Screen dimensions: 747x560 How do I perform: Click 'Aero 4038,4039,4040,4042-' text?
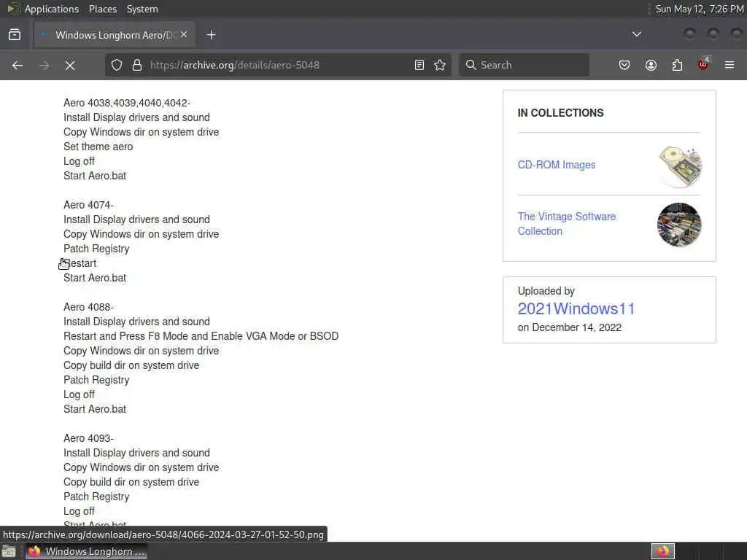point(127,103)
